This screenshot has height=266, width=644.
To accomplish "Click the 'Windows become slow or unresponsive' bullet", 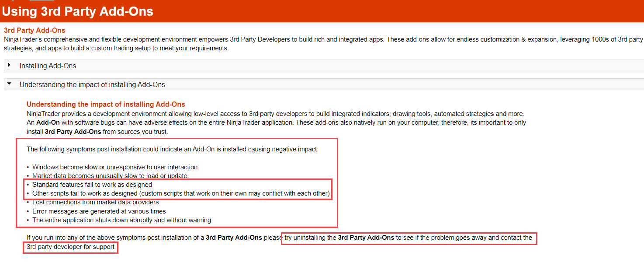I will click(114, 167).
